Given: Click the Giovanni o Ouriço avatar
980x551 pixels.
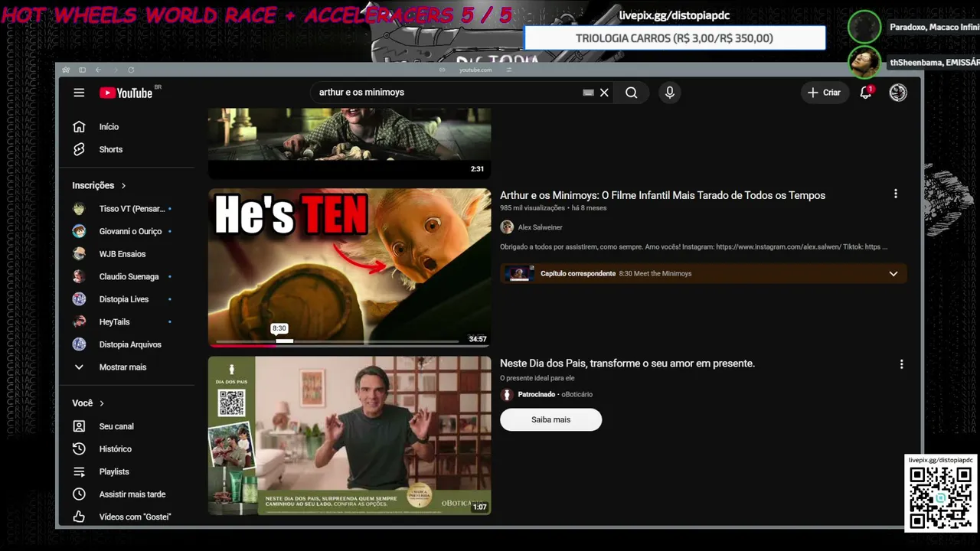Looking at the screenshot, I should tap(79, 231).
